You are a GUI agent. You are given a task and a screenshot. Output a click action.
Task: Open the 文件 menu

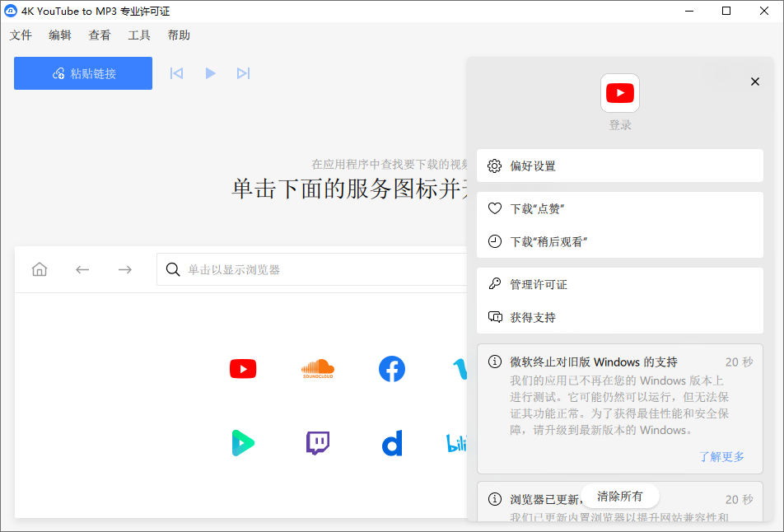pyautogui.click(x=21, y=35)
